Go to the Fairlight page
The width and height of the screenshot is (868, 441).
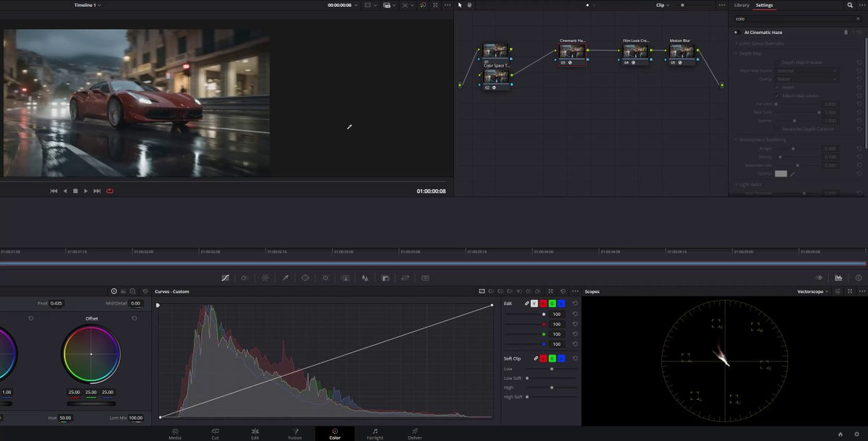pos(375,434)
